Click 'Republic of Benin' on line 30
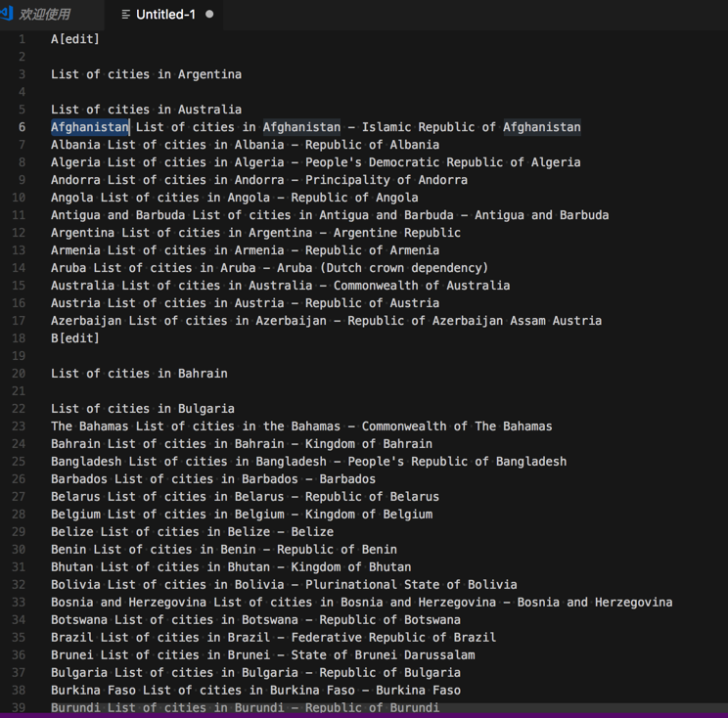 coord(337,550)
